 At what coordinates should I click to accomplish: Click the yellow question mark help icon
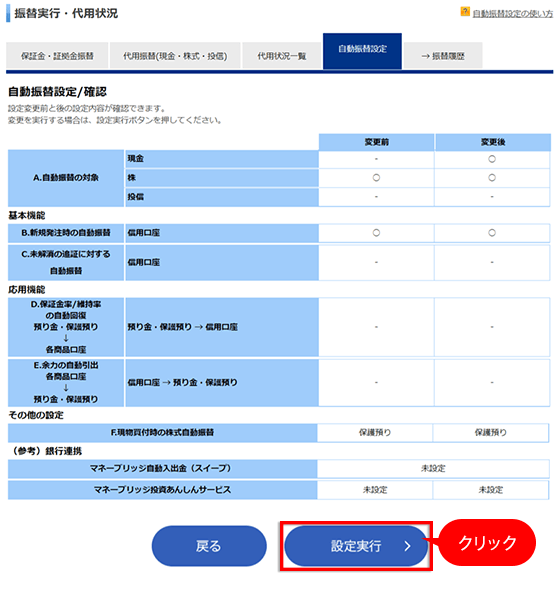coord(465,12)
